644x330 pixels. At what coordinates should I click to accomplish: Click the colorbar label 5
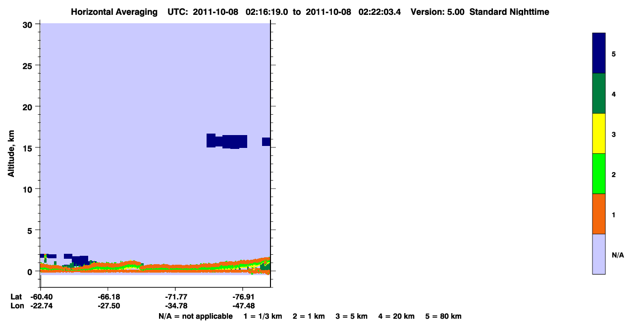(614, 54)
